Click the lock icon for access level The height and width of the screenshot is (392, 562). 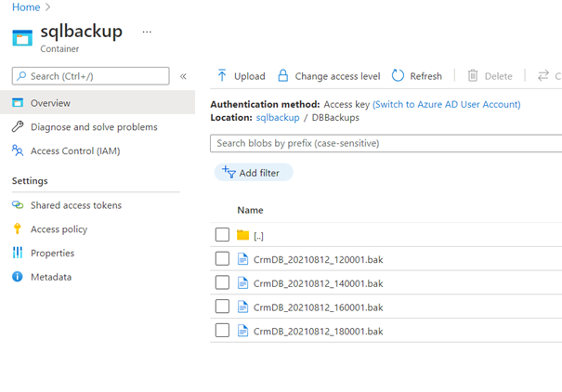tap(283, 75)
